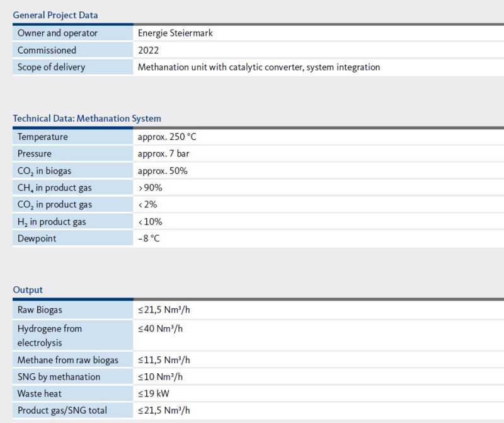Click the <10% hydrogen value

point(150,222)
